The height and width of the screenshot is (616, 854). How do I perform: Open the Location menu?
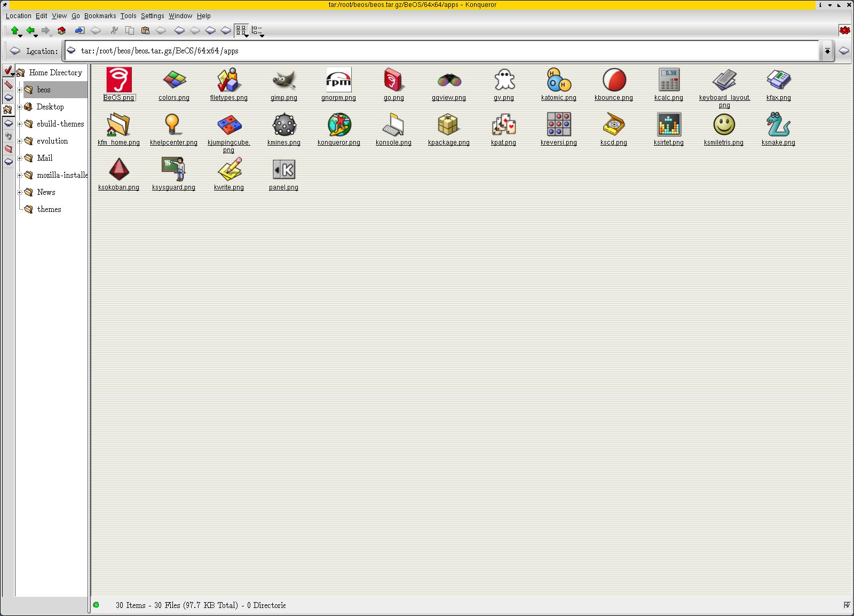click(x=19, y=16)
